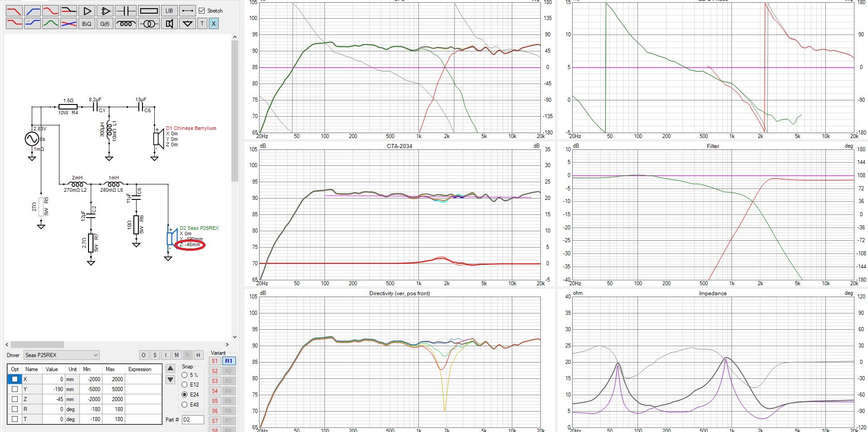Click schematic horizontal scrollbar left arrow
Image resolution: width=868 pixels, height=432 pixels.
7,345
